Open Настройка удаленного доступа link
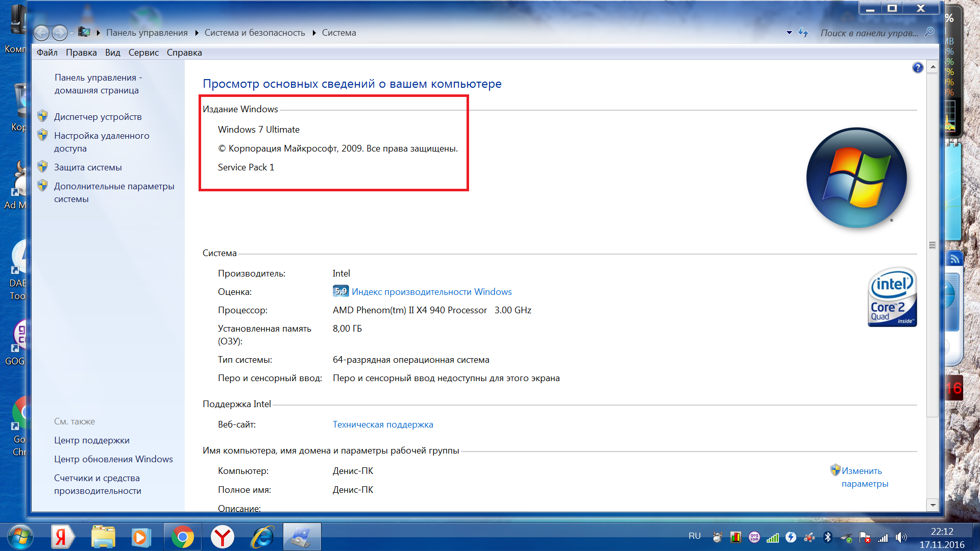 [x=102, y=142]
